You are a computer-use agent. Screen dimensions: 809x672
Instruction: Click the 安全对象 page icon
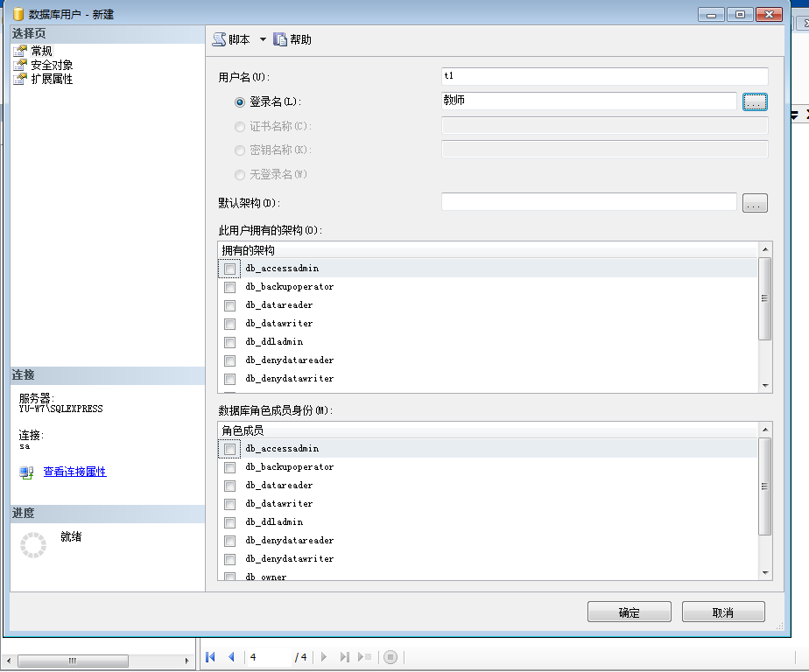click(x=20, y=65)
